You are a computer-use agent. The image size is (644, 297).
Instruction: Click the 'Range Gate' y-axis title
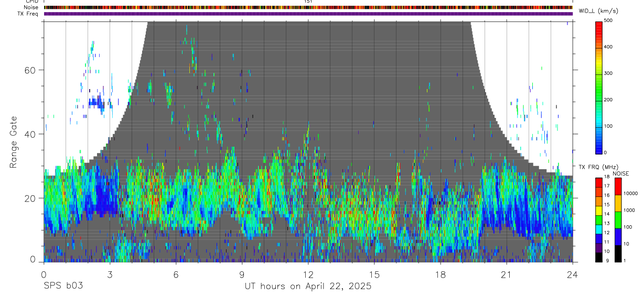(15, 142)
